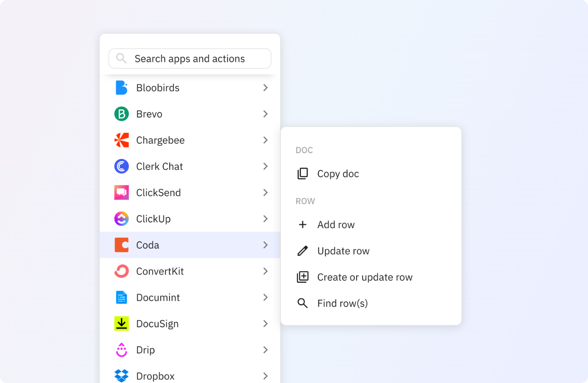
Task: Expand the Bloobirds chevron arrow
Action: pos(265,87)
